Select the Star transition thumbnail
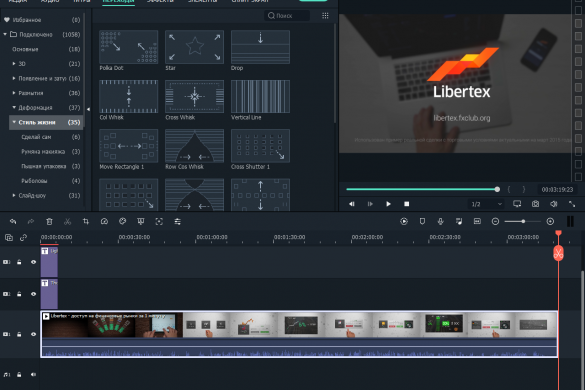Image resolution: width=585 pixels, height=390 pixels. pyautogui.click(x=194, y=47)
